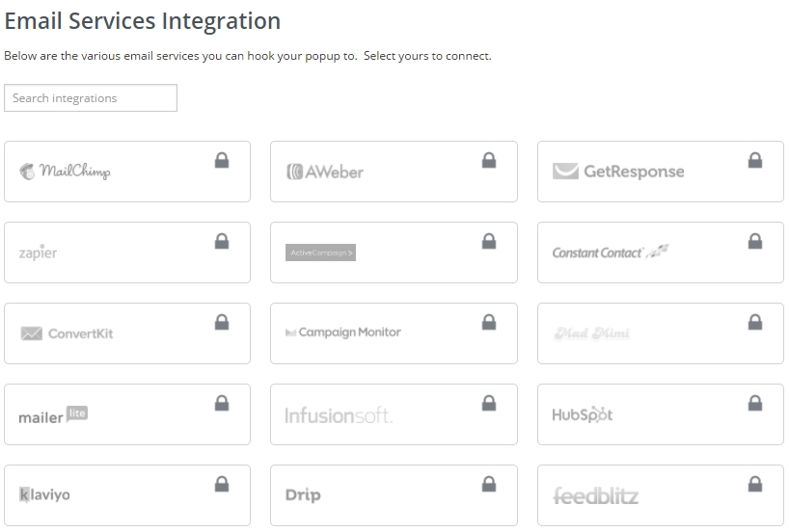789x532 pixels.
Task: Click the lock icon on Zapier card
Action: pos(222,241)
